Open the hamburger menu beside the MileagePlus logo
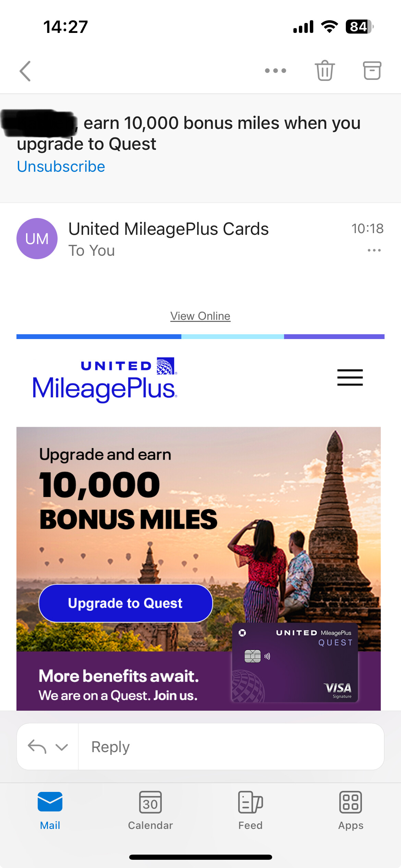The height and width of the screenshot is (868, 401). point(350,377)
